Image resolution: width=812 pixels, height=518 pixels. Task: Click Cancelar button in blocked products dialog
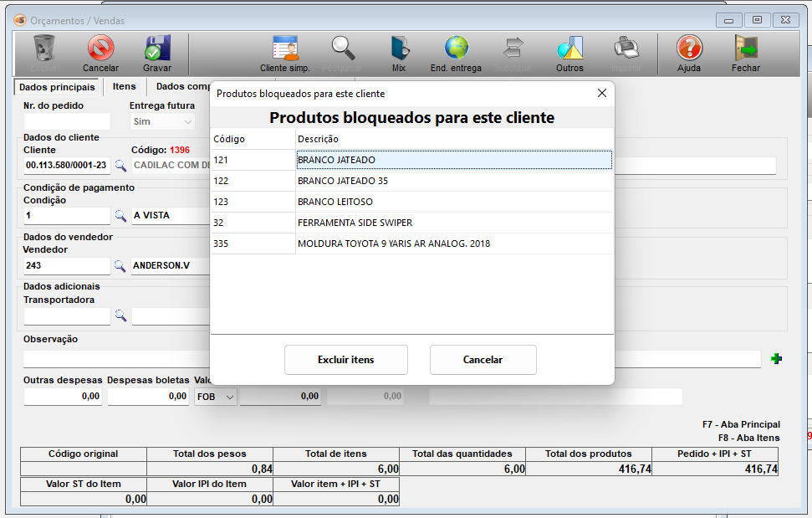[483, 360]
